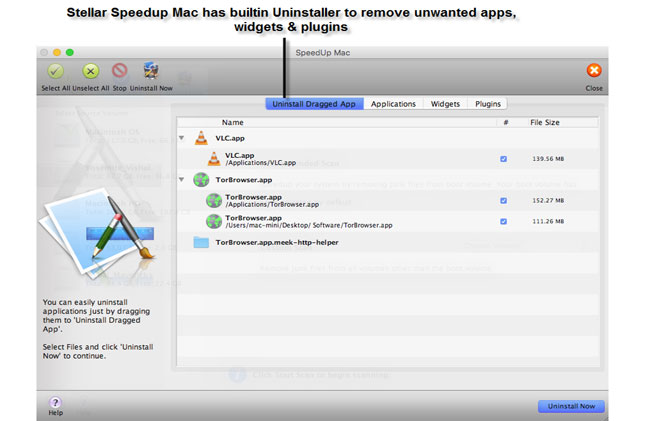
Task: Toggle the TorBrowser.app 152.27 MB checkbox
Action: [x=503, y=200]
